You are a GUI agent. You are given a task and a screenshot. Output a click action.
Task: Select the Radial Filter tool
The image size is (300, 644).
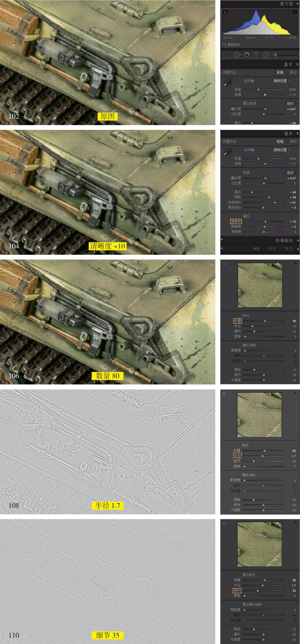[x=266, y=55]
